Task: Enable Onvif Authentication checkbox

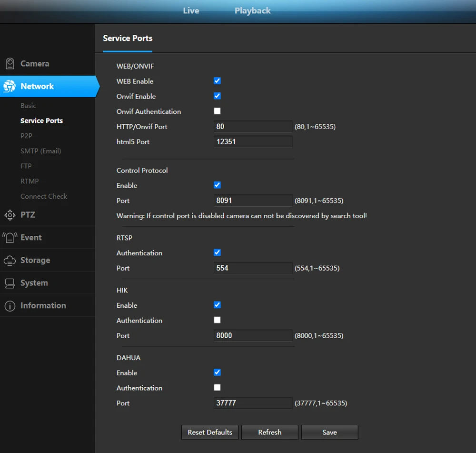Action: pyautogui.click(x=217, y=111)
